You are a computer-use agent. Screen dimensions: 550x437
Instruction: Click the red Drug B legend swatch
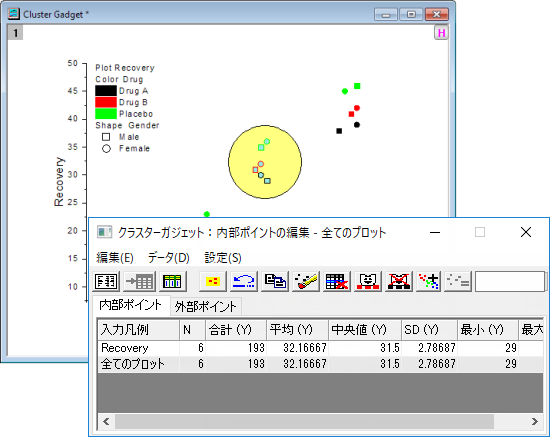coord(106,102)
